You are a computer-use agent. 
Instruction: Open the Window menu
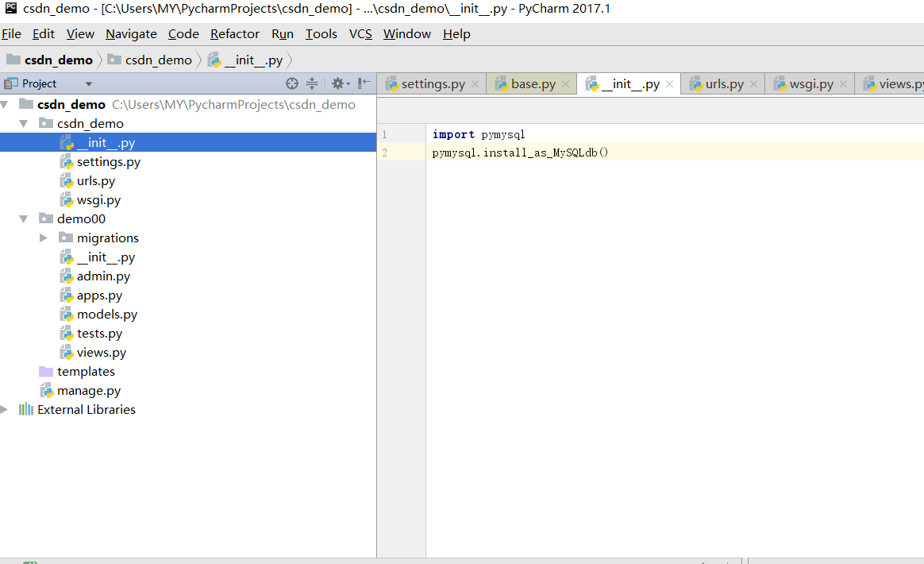[x=407, y=34]
